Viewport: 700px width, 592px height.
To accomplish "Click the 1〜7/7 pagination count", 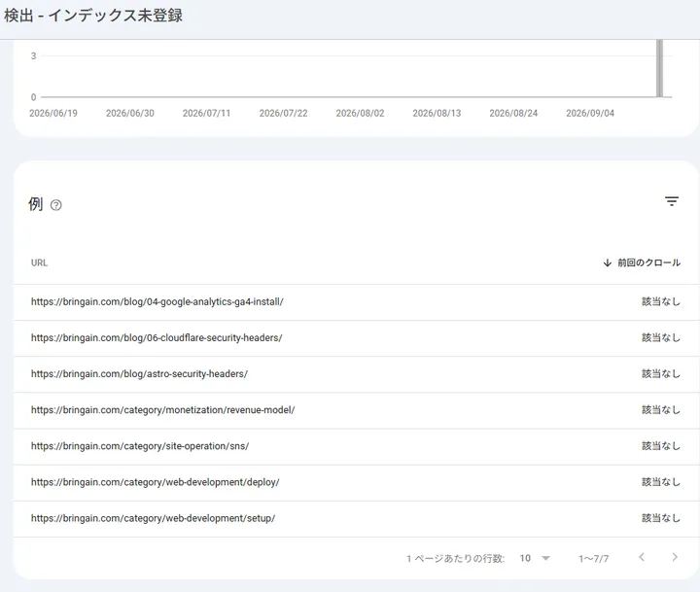I will [593, 559].
